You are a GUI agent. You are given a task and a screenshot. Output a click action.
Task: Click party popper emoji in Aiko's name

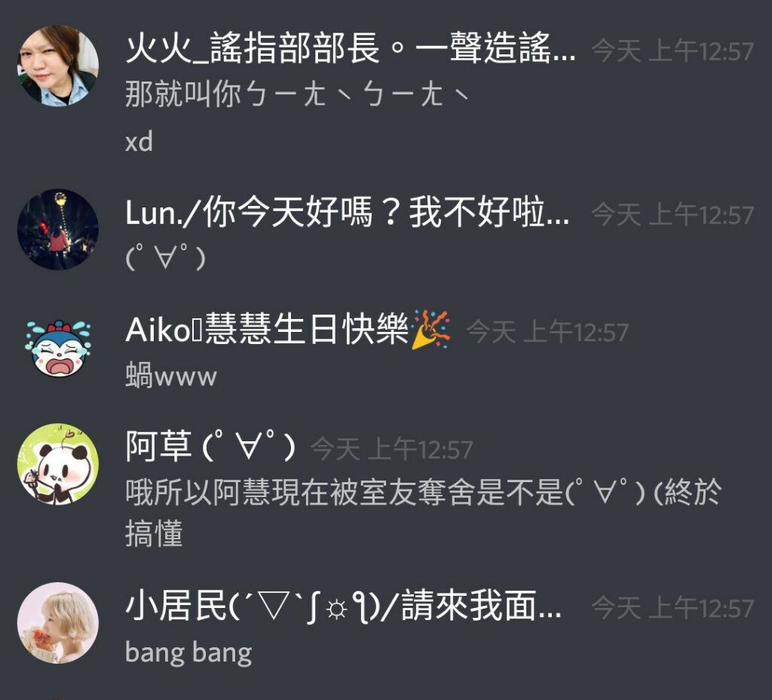430,330
